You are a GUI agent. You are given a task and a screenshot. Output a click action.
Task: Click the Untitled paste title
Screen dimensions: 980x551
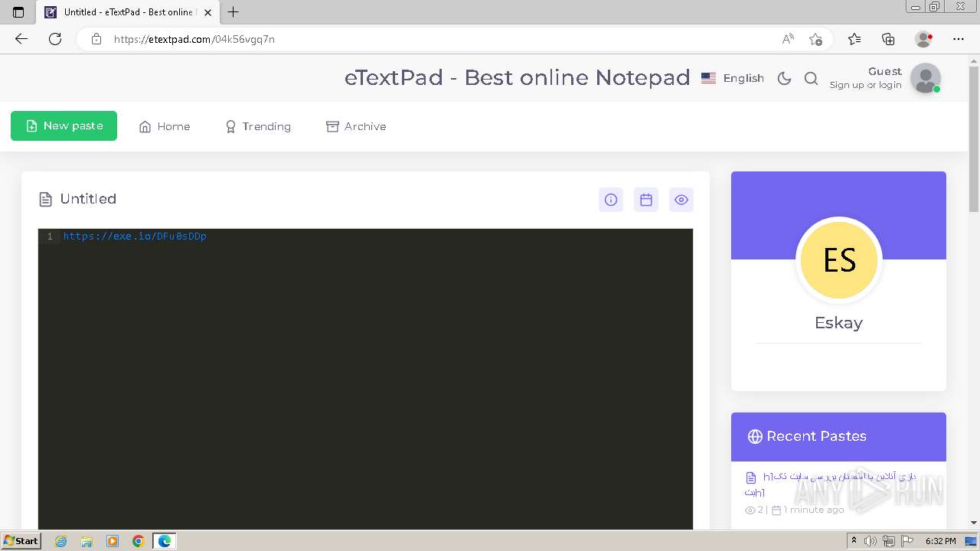tap(88, 199)
